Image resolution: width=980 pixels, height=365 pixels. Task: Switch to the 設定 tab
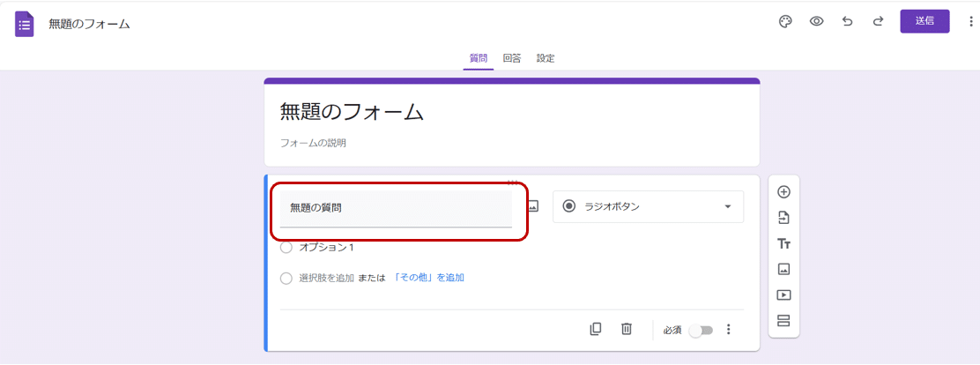pos(546,58)
